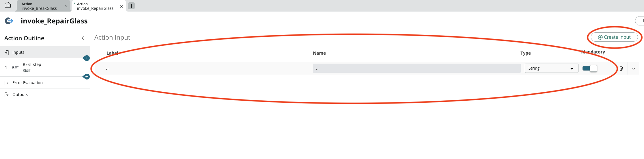
Task: Toggle the Mandatory switch for cr
Action: 589,68
